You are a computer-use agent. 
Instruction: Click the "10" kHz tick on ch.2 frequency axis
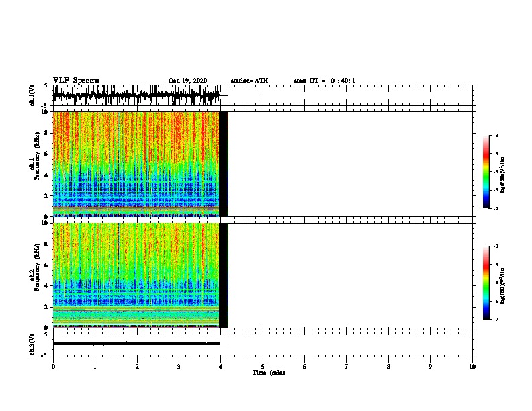click(x=45, y=223)
